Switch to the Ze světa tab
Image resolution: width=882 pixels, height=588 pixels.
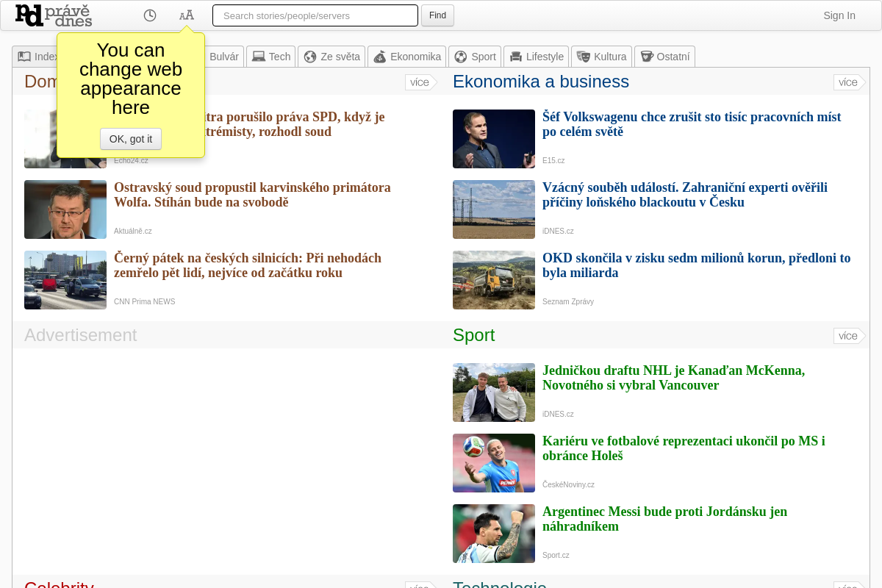331,57
